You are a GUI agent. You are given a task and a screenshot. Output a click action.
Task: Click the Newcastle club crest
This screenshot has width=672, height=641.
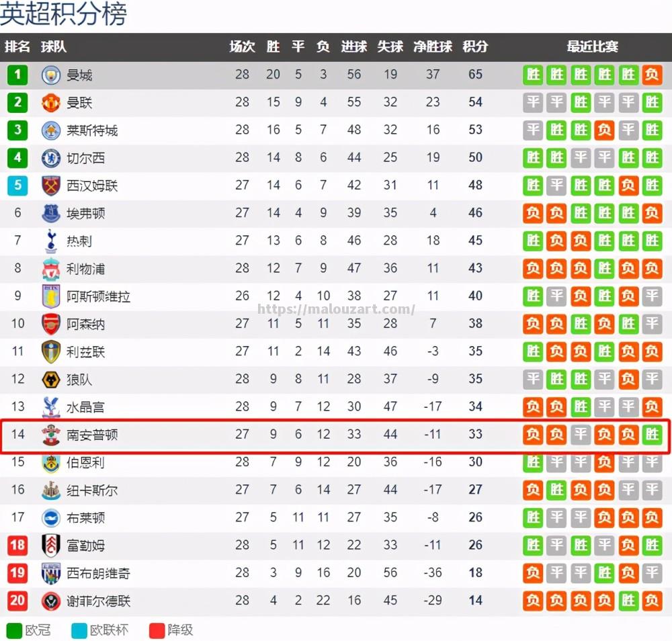pyautogui.click(x=51, y=490)
